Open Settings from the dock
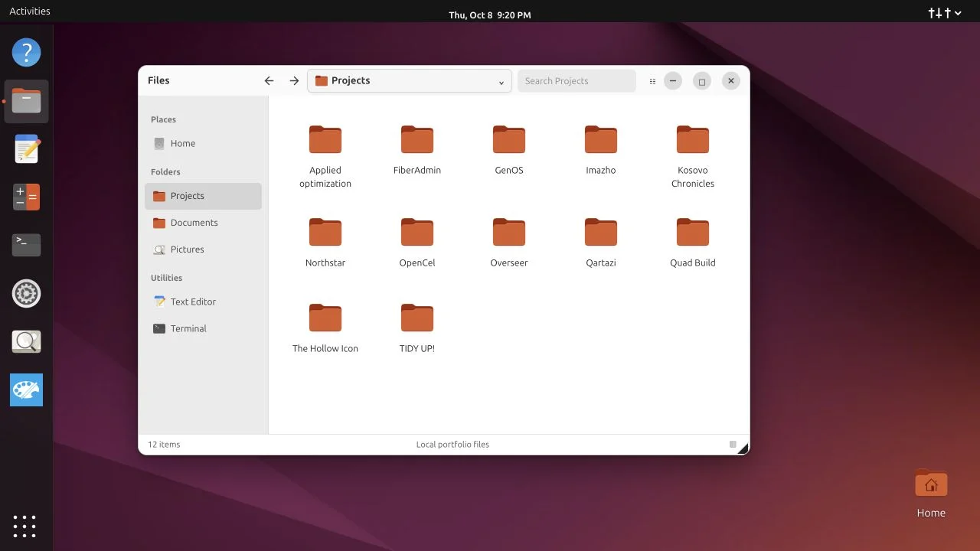 (26, 293)
